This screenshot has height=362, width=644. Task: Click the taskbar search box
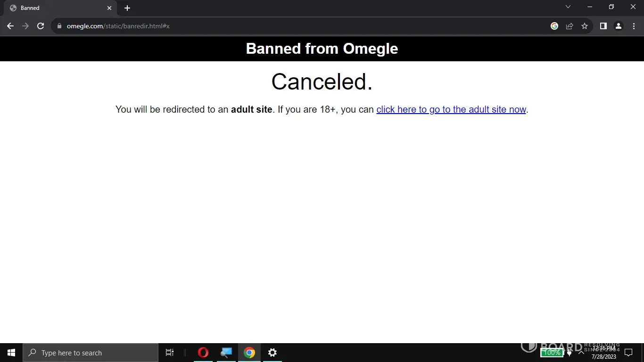pos(91,353)
